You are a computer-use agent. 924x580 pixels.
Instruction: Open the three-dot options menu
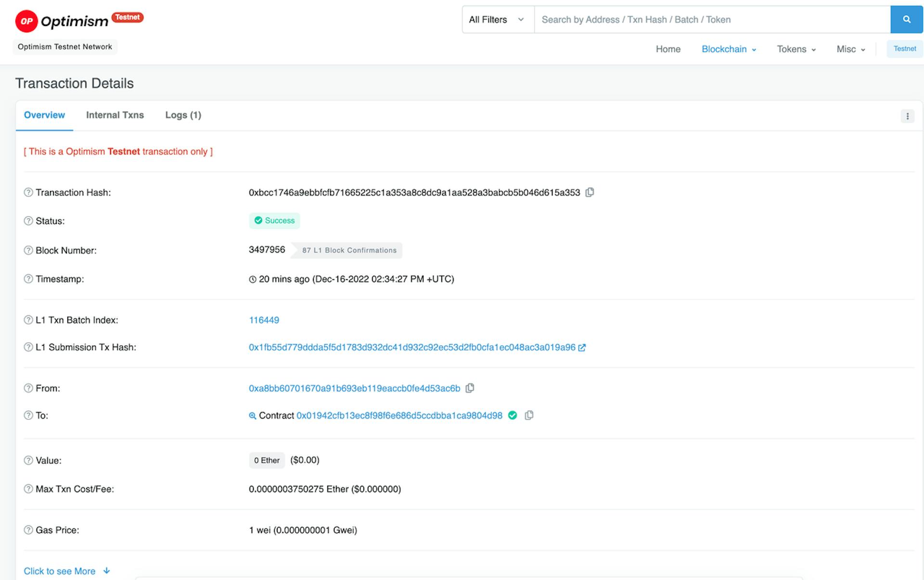(907, 116)
